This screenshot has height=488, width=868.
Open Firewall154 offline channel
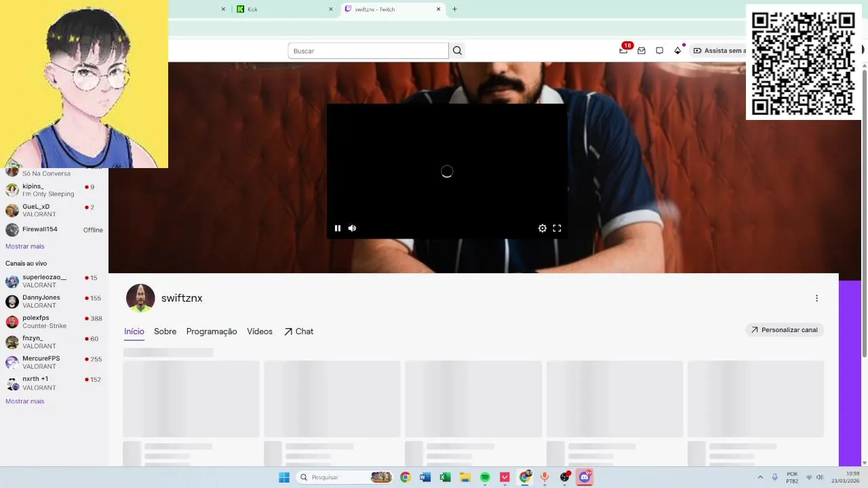tap(54, 230)
